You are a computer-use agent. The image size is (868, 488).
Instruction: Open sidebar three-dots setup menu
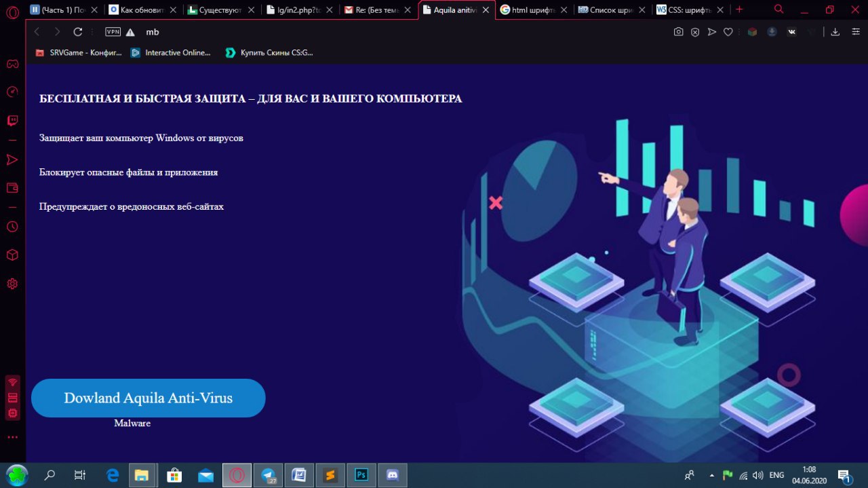[x=12, y=437]
